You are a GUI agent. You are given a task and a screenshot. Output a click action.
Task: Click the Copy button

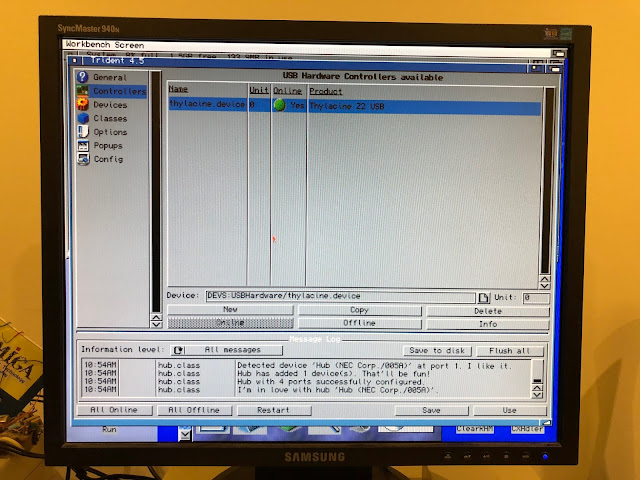[x=360, y=310]
